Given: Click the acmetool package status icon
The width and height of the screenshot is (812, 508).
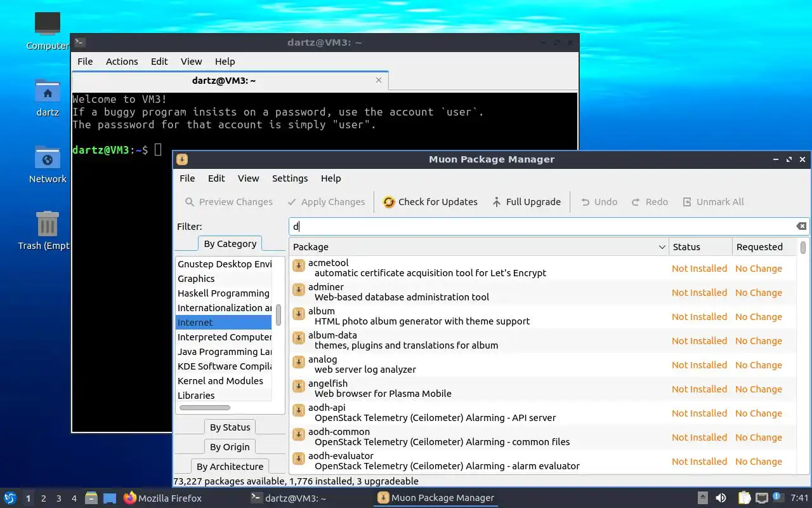Looking at the screenshot, I should click(299, 265).
